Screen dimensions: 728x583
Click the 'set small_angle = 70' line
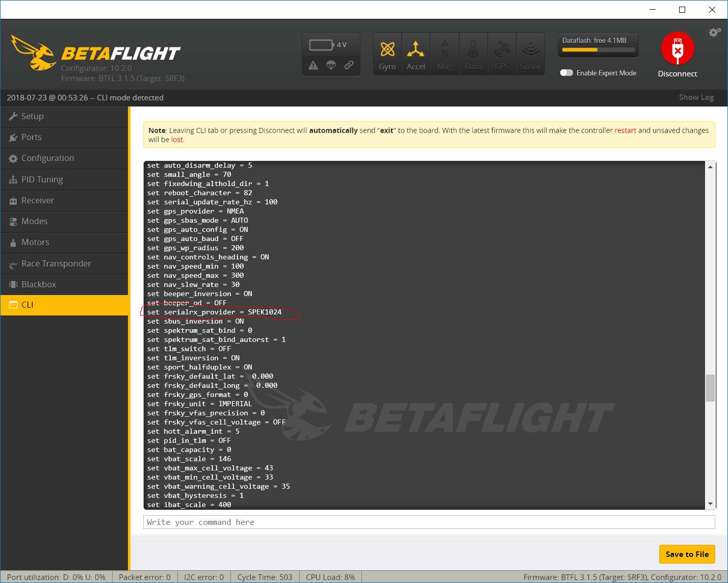189,174
